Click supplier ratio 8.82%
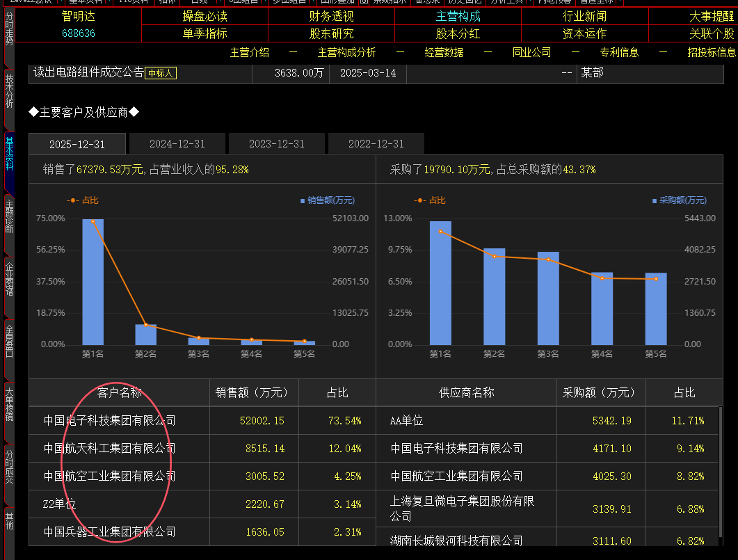The width and height of the screenshot is (738, 560). pos(691,477)
